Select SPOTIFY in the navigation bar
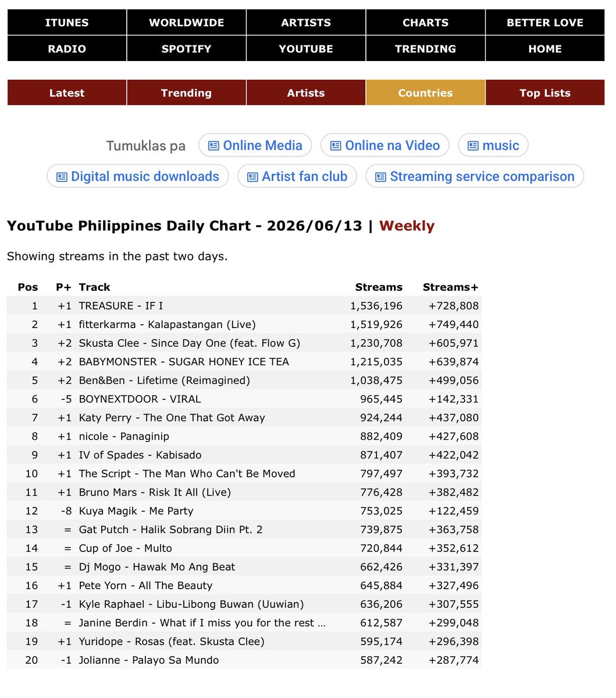Viewport: 616px width, 698px height. click(186, 49)
